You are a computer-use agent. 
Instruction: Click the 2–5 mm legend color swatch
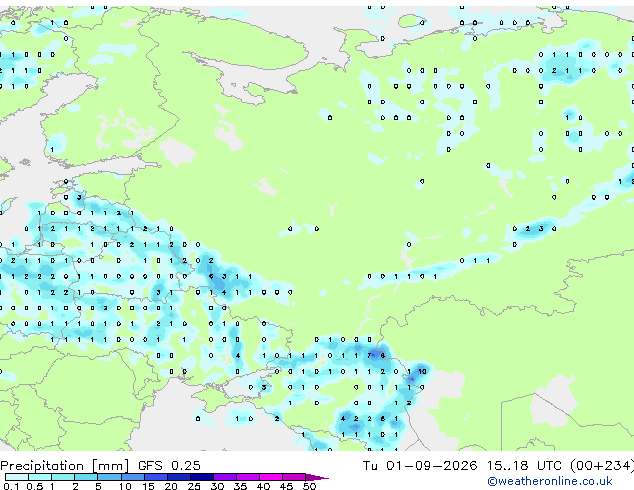tap(86, 477)
